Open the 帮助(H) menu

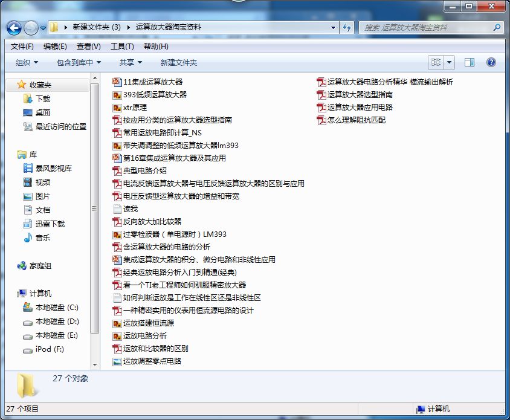[156, 47]
